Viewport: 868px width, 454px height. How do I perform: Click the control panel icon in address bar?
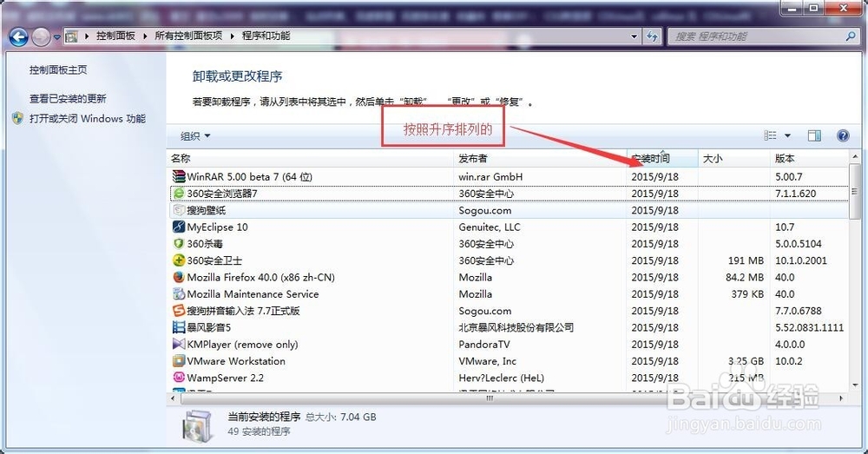[x=71, y=36]
